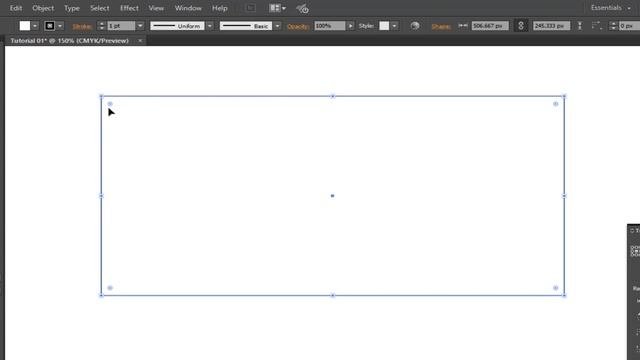Open the Type menu

click(x=72, y=8)
